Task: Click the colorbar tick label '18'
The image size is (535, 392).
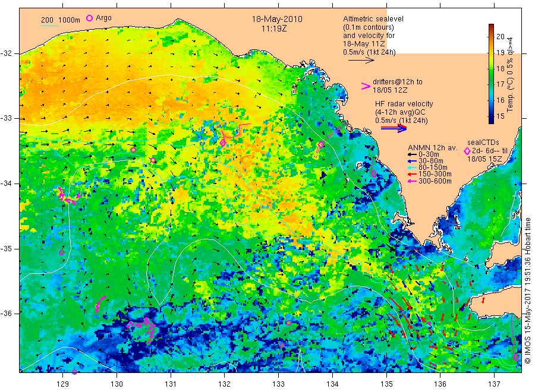Action: 500,68
